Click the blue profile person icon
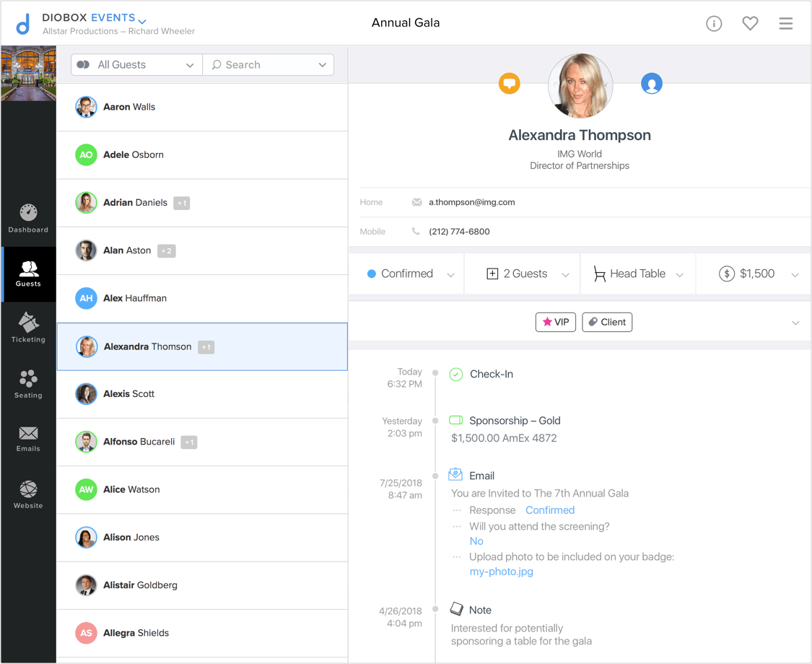This screenshot has width=812, height=664. [x=652, y=84]
